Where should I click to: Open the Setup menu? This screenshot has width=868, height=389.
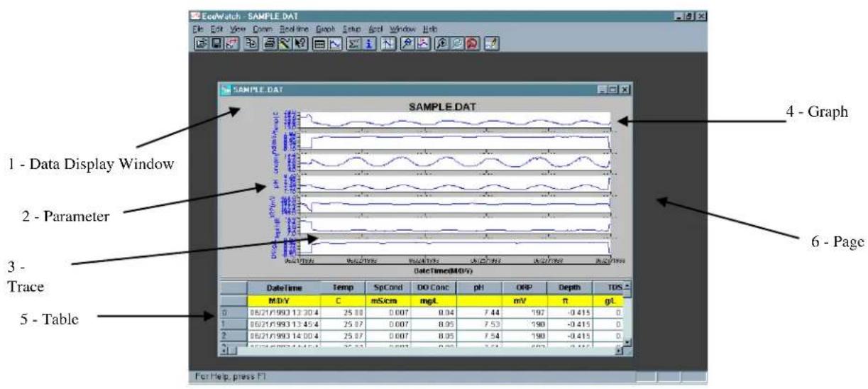[352, 29]
